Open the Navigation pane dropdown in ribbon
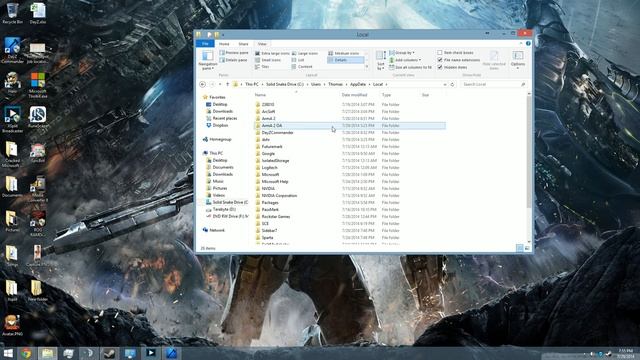This screenshot has height=360, width=640. (x=208, y=60)
